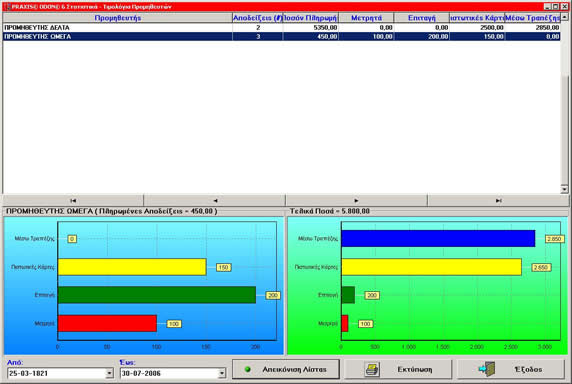Image resolution: width=572 pixels, height=384 pixels.
Task: Click receipts count 2 in ΔΕΛΤΑ row
Action: click(258, 27)
